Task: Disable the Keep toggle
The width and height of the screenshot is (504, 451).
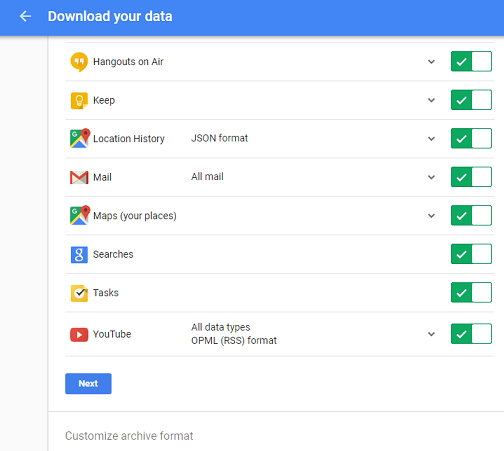Action: [471, 100]
